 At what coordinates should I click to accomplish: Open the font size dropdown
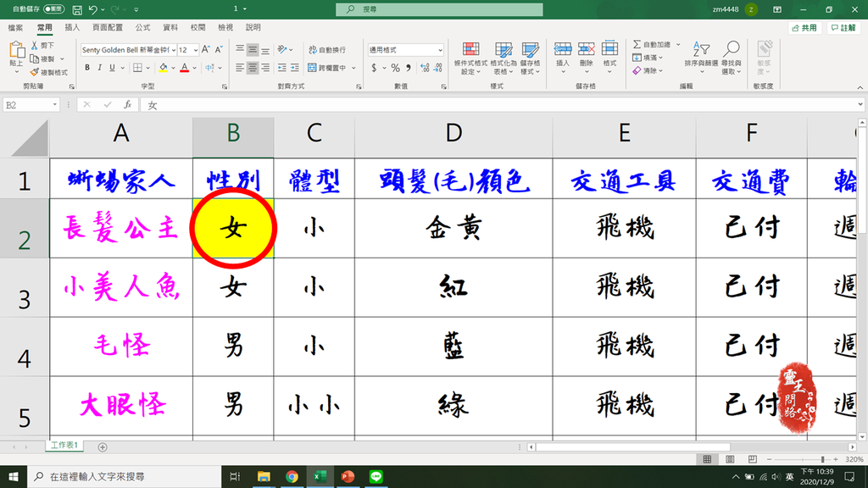pos(196,50)
